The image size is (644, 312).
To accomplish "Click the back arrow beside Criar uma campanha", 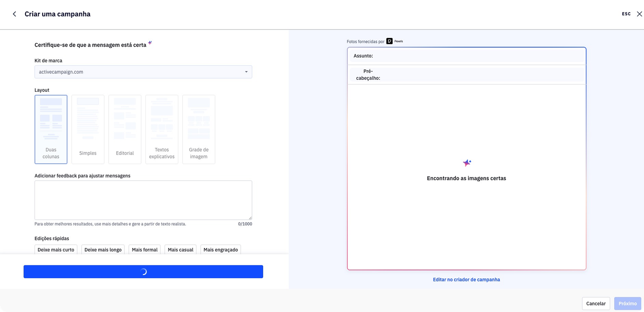I will pos(14,14).
